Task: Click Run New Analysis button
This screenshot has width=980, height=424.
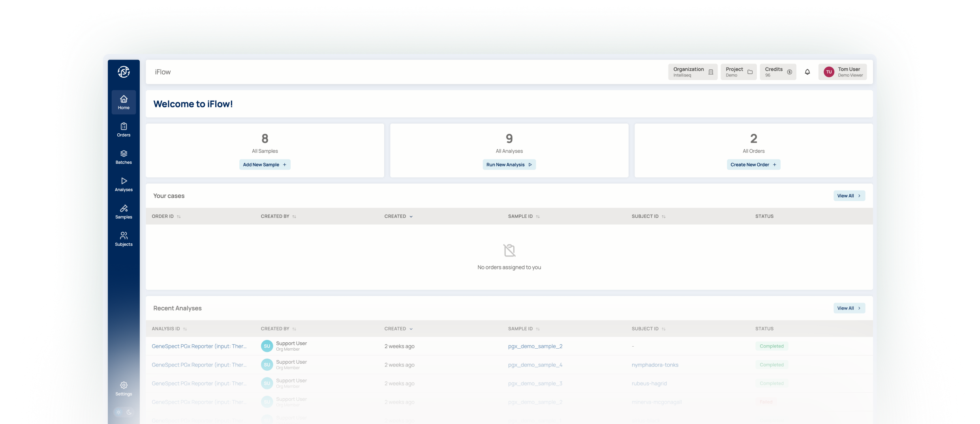Action: pos(509,164)
